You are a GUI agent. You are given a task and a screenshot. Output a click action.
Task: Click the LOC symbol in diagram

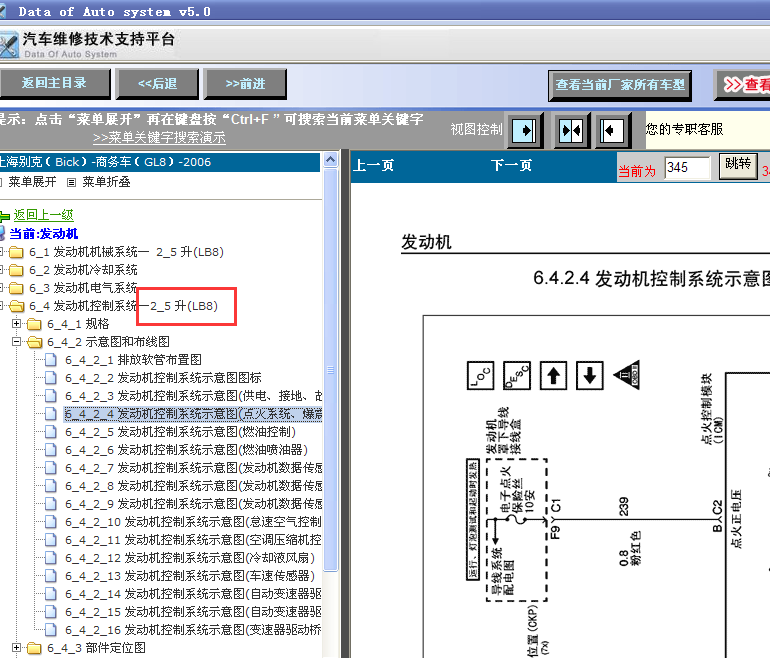coord(480,376)
